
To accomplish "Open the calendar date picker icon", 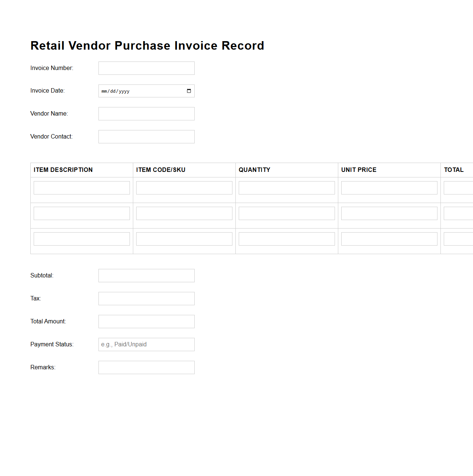I will click(189, 91).
